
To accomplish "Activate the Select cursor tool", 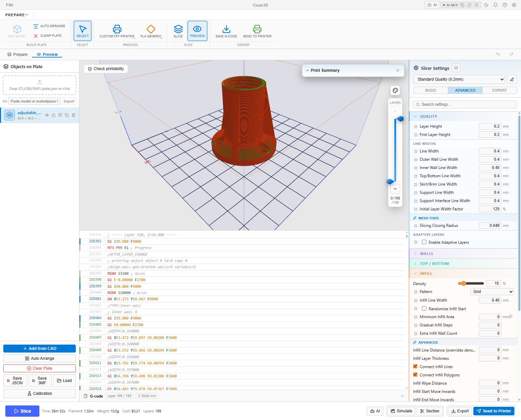I will (x=82, y=31).
